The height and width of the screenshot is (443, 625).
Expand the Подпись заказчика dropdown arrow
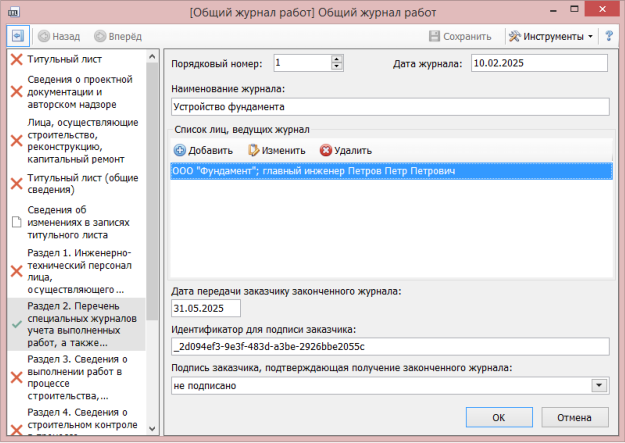pyautogui.click(x=599, y=386)
